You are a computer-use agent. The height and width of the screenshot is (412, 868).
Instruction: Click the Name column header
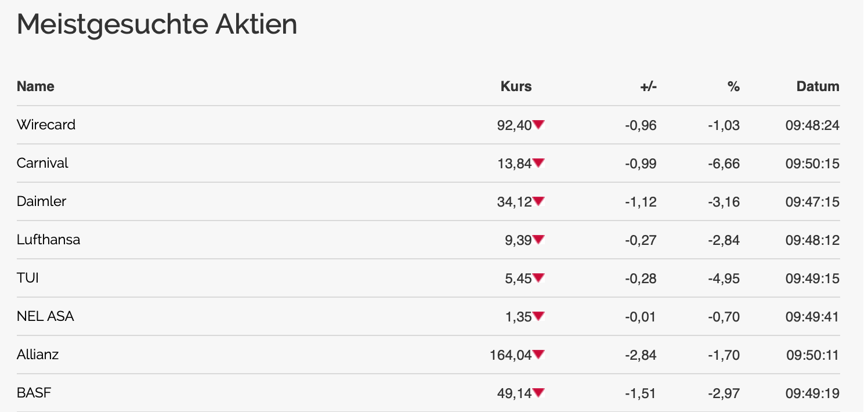[35, 86]
